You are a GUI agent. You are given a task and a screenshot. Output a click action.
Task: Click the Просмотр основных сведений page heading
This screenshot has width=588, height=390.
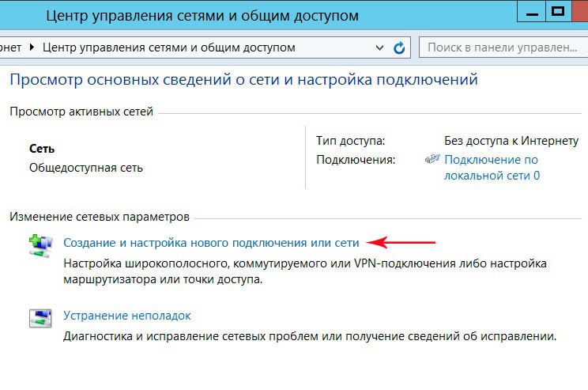(243, 80)
